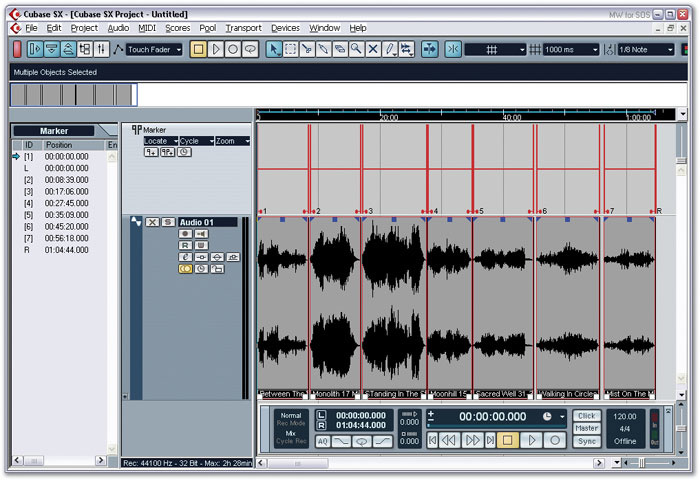
Task: Open the Devices menu
Action: pyautogui.click(x=285, y=28)
